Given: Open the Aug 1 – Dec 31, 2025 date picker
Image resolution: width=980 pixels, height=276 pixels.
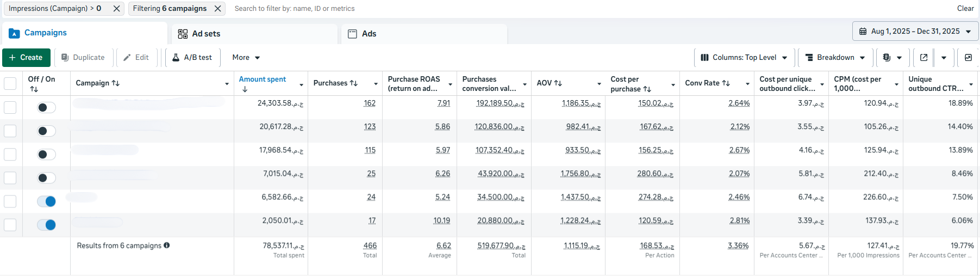Looking at the screenshot, I should coord(915,32).
